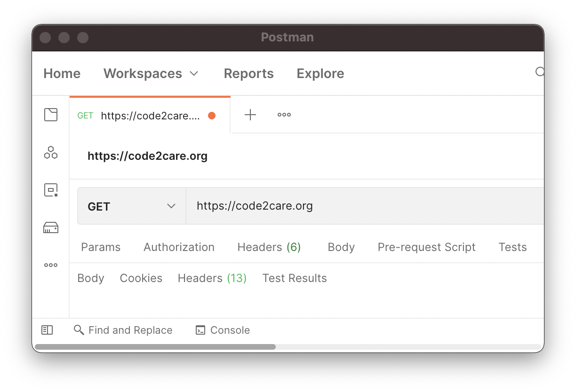Screen dimensions: 576x392
Task: Click Find and Replace in status bar
Action: (x=123, y=330)
